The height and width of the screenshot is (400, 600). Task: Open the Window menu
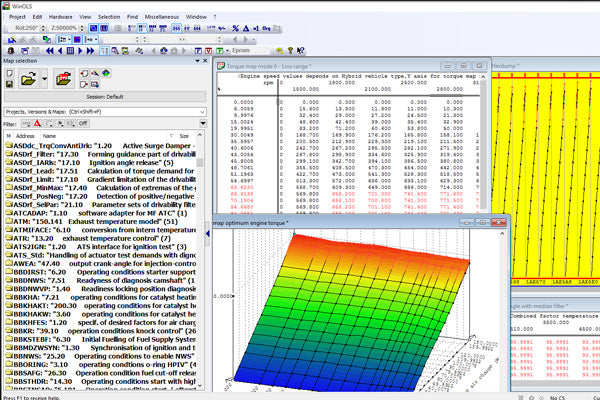click(196, 17)
